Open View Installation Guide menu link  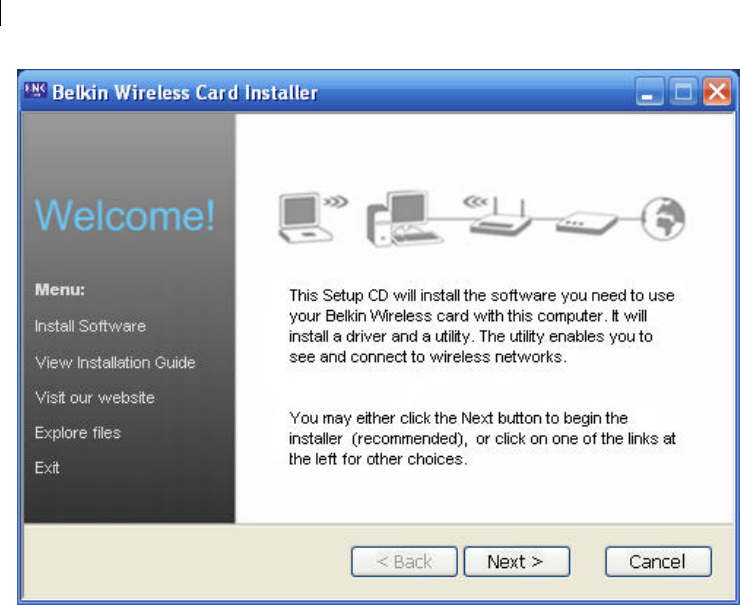click(x=115, y=362)
